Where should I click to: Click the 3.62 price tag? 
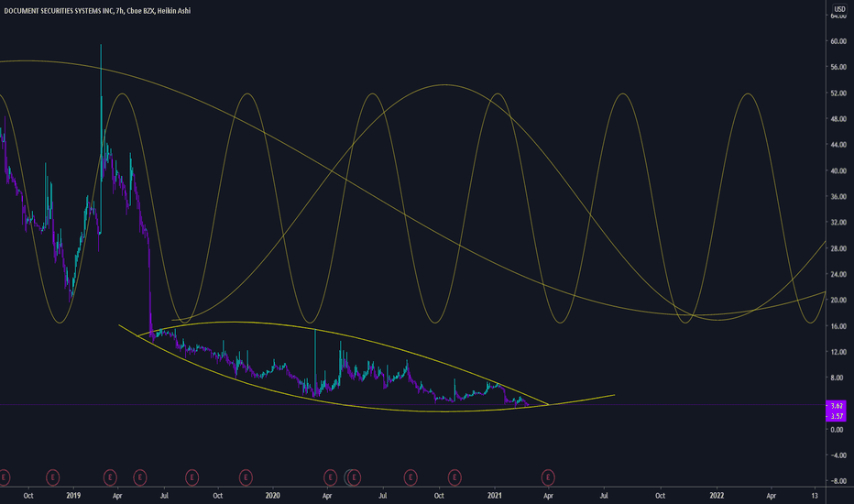click(836, 406)
